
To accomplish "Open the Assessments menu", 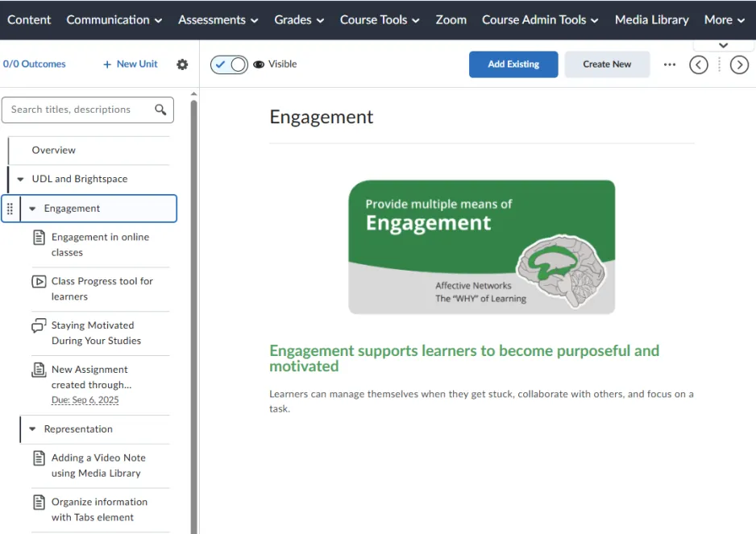I will (x=218, y=19).
